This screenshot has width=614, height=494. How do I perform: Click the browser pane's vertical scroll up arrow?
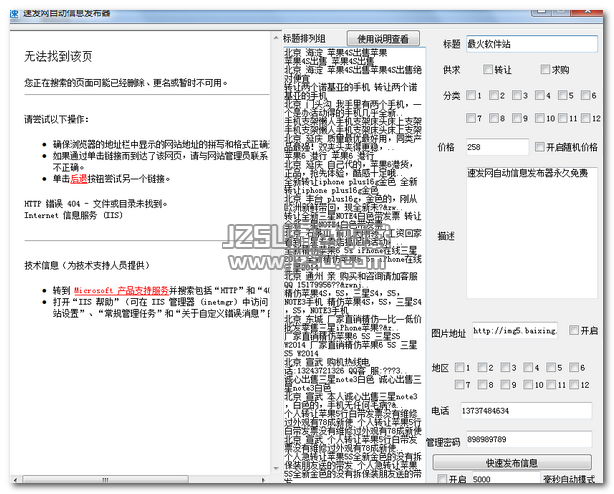[276, 37]
